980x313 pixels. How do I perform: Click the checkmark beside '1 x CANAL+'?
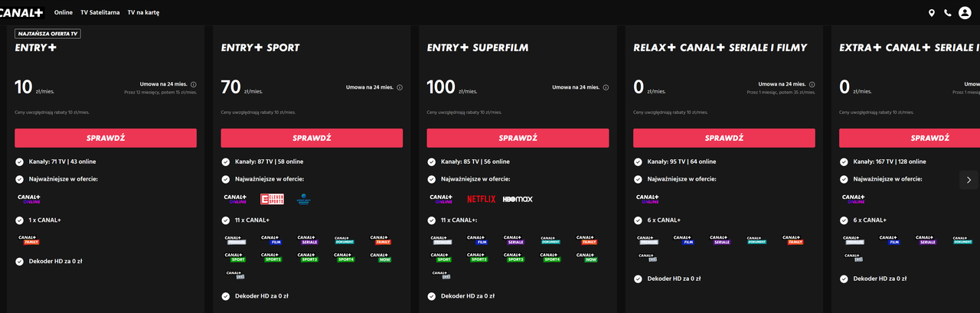tap(19, 220)
